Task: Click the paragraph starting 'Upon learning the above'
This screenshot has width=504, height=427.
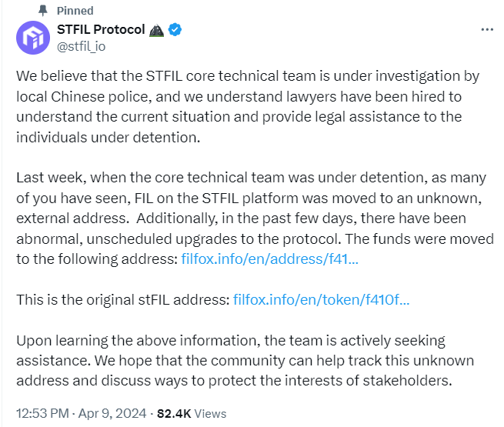Action: tap(245, 361)
